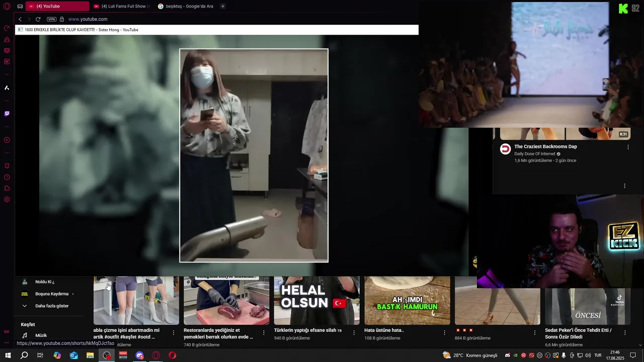644x362 pixels.
Task: Open 'Türklerin yaptığı efsane silah' title
Action: click(x=308, y=331)
